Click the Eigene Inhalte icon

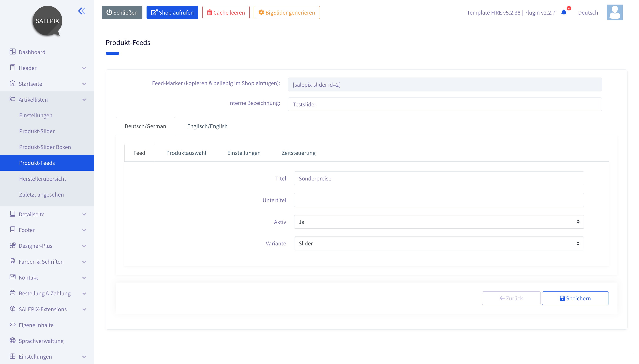point(13,324)
